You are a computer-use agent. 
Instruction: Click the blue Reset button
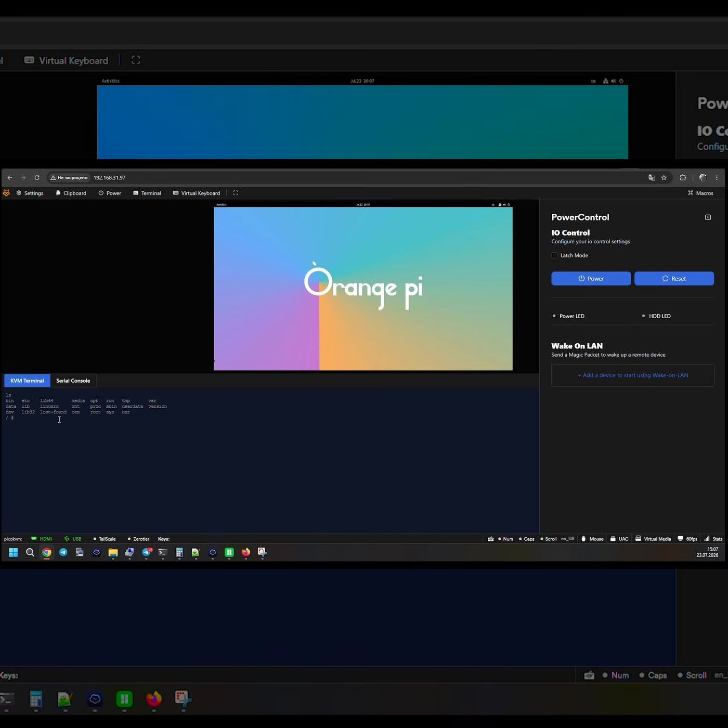tap(674, 278)
